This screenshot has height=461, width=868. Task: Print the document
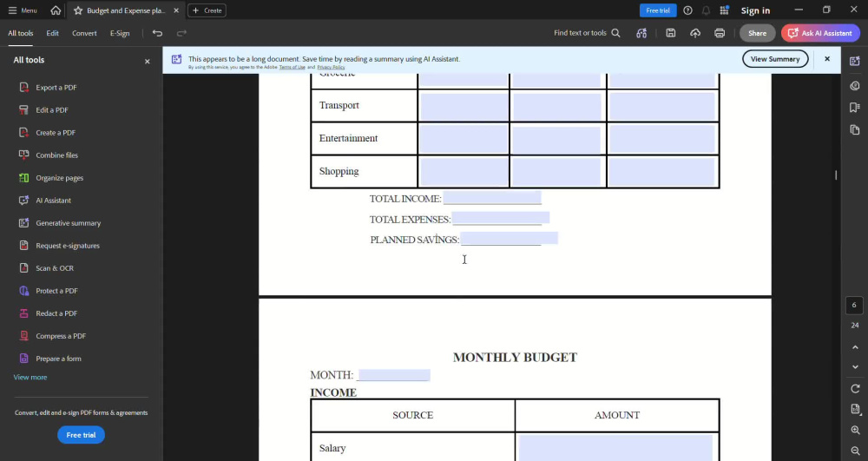pyautogui.click(x=720, y=33)
